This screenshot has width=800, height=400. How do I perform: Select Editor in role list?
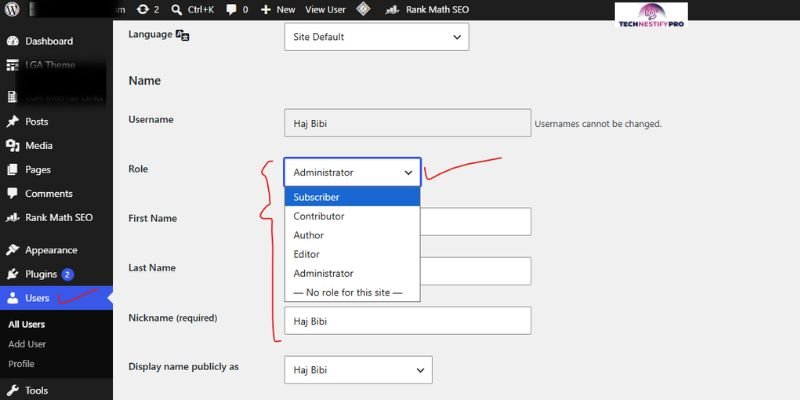click(352, 254)
